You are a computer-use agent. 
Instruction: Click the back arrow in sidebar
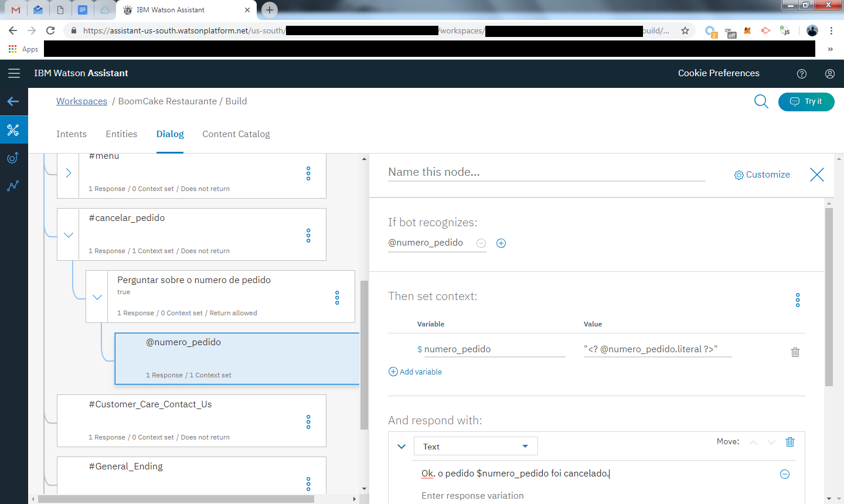(13, 101)
